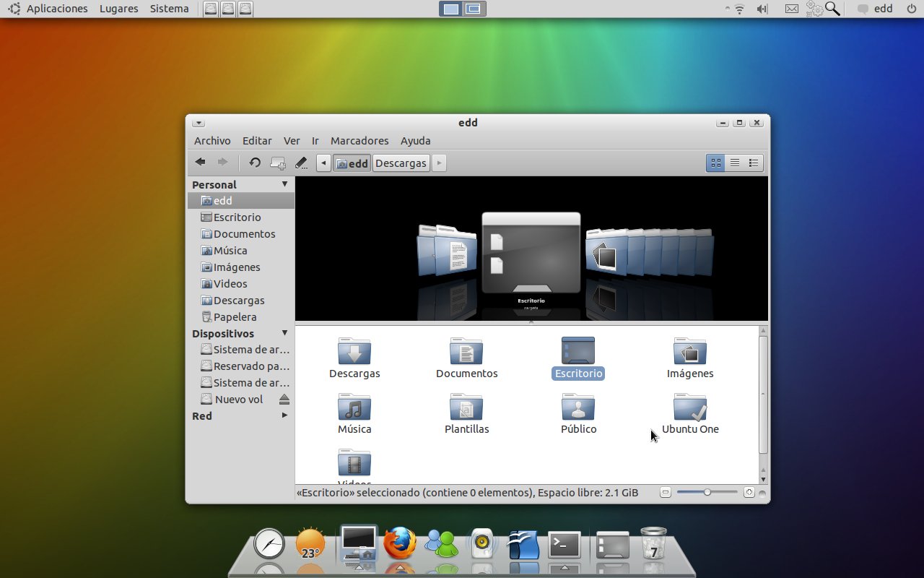Click the zoom slider in status bar
The width and height of the screenshot is (924, 578).
[707, 492]
